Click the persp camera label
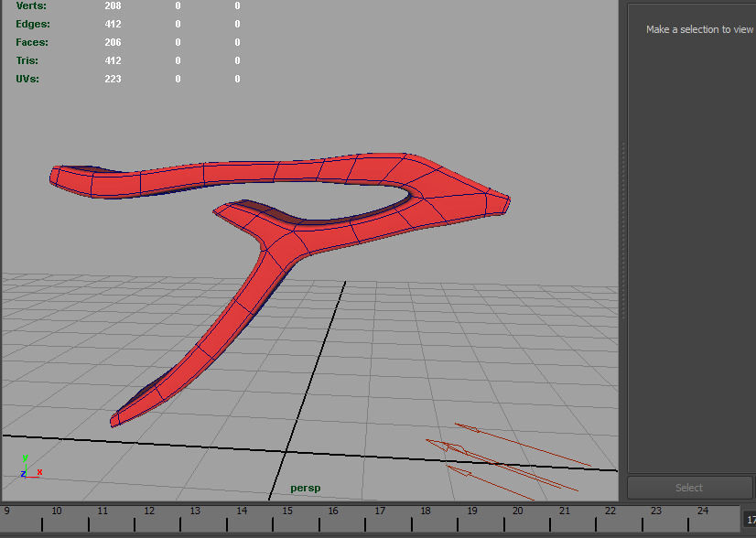The height and width of the screenshot is (538, 756). pos(305,488)
